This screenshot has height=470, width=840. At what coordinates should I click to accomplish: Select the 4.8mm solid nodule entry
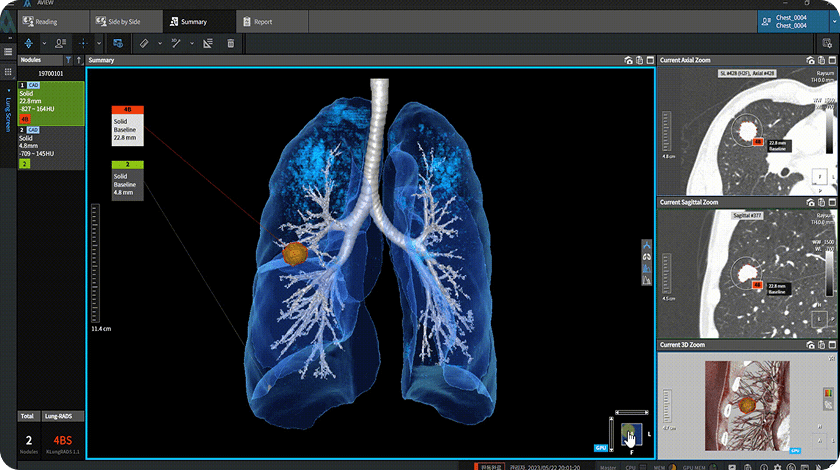[x=50, y=147]
